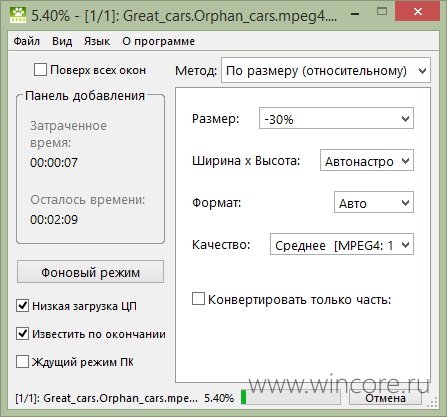The image size is (447, 417).
Task: Open the Ширина х Высота combo box
Action: point(367,161)
